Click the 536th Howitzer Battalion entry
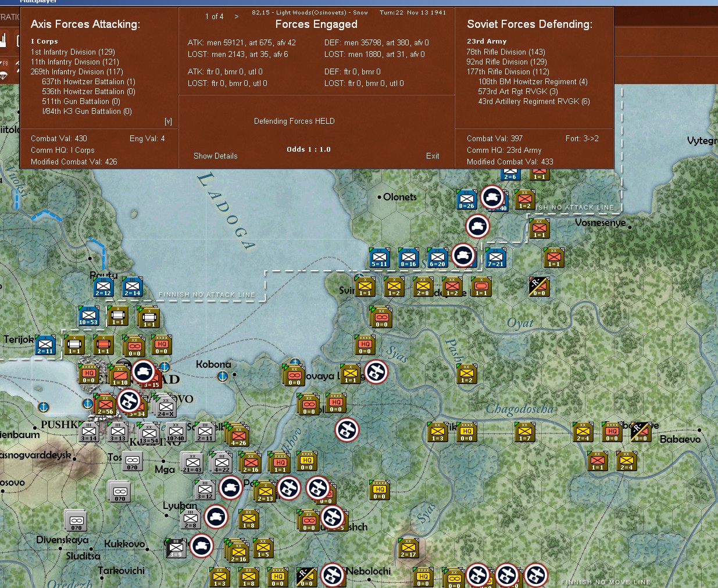 click(88, 91)
